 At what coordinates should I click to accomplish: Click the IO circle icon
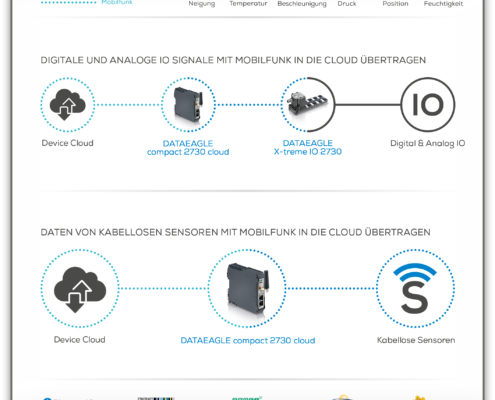428,105
